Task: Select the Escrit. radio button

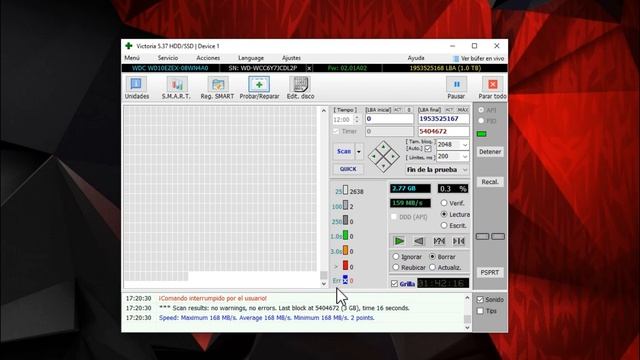Action: pyautogui.click(x=444, y=225)
